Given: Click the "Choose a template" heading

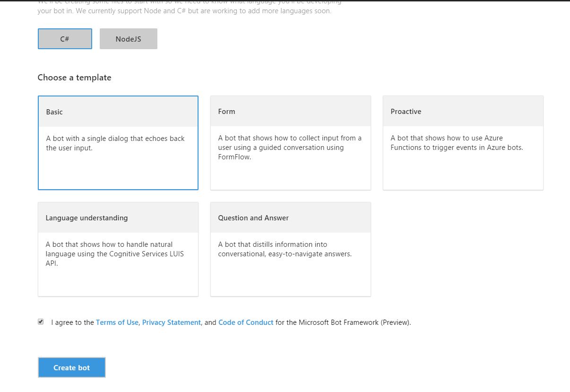Looking at the screenshot, I should click(75, 78).
